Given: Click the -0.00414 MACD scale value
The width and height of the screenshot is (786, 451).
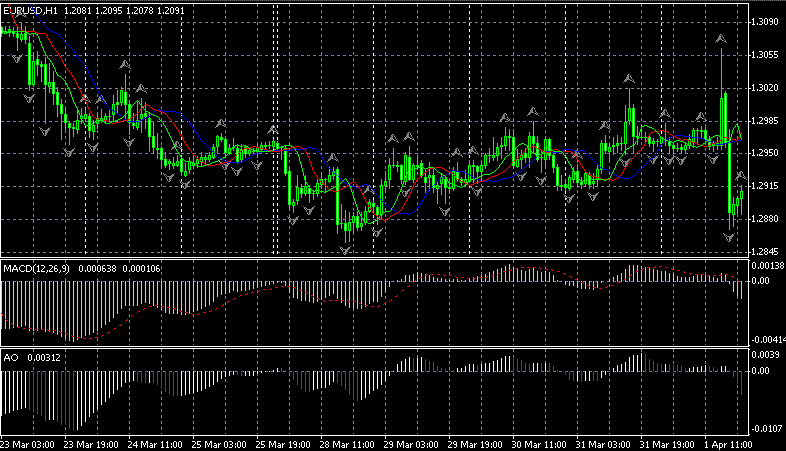Looking at the screenshot, I should coord(768,340).
